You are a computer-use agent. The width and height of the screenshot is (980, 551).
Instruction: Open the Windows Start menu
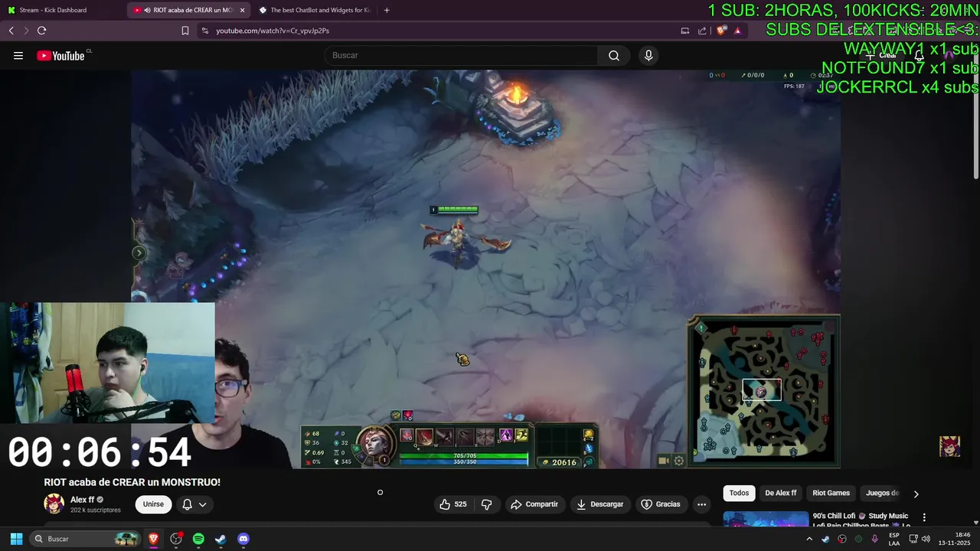pos(16,539)
